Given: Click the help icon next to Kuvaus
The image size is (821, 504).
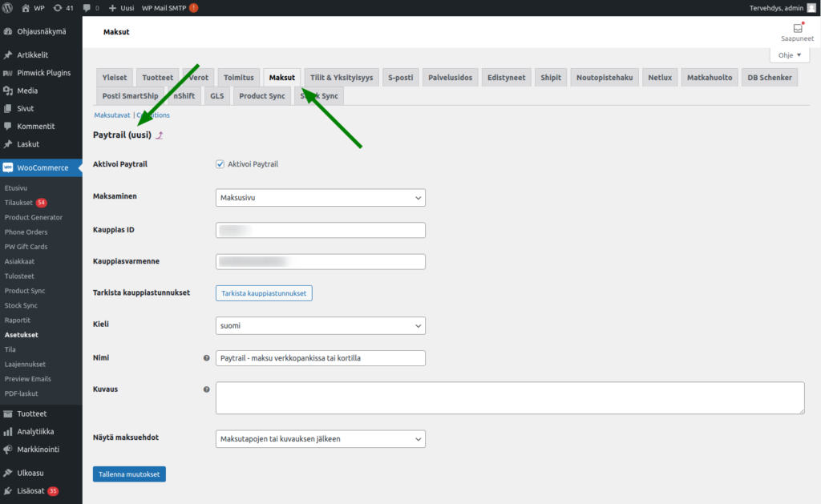Looking at the screenshot, I should click(x=206, y=389).
